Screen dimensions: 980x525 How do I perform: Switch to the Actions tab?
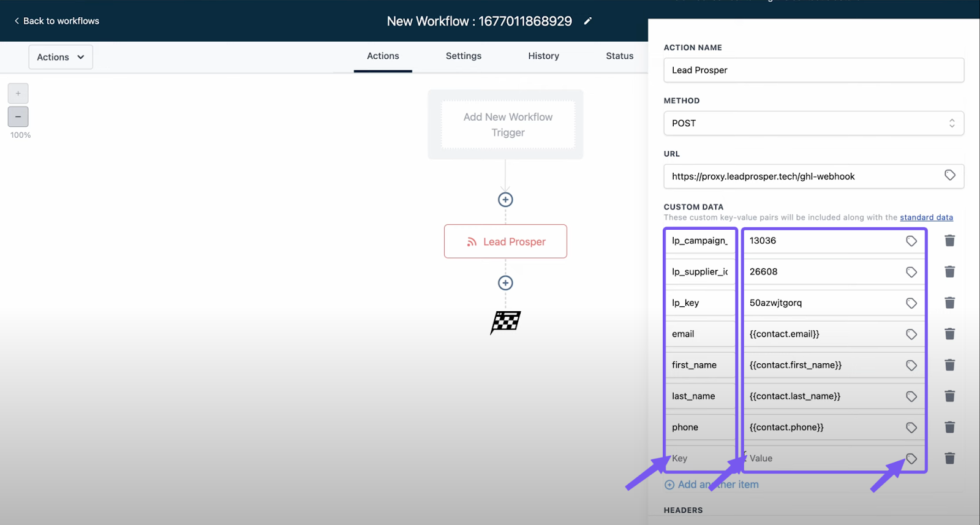383,56
